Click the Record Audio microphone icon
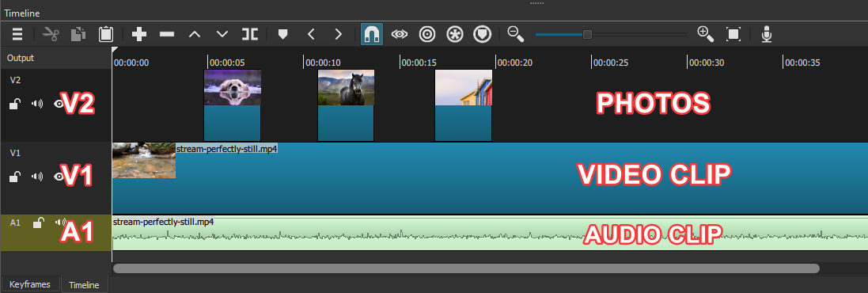 (766, 34)
